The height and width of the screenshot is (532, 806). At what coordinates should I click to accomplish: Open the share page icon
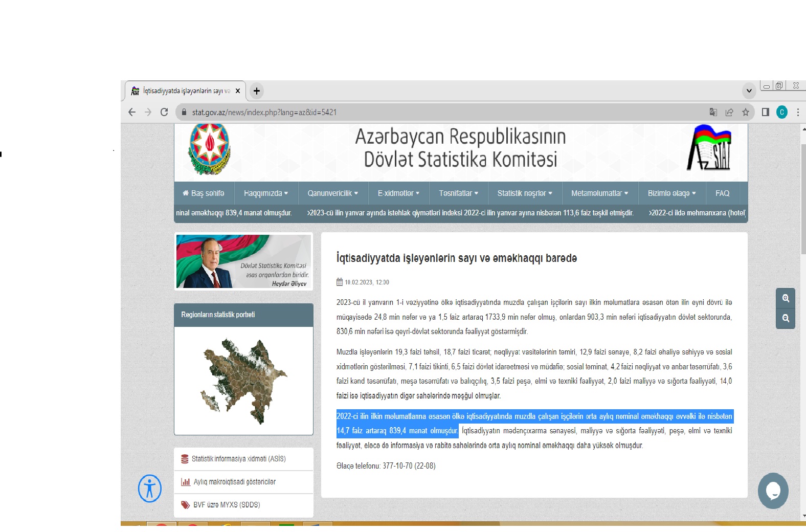tap(729, 112)
